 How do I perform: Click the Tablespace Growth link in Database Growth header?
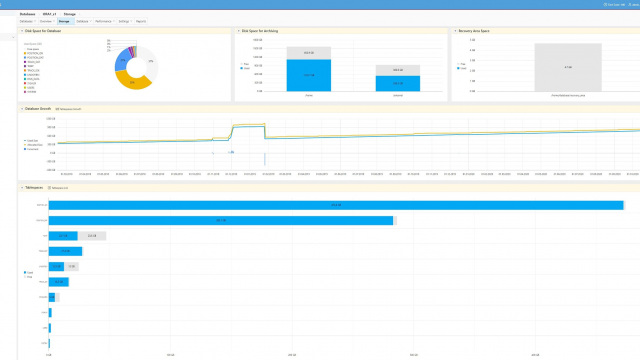click(x=70, y=109)
